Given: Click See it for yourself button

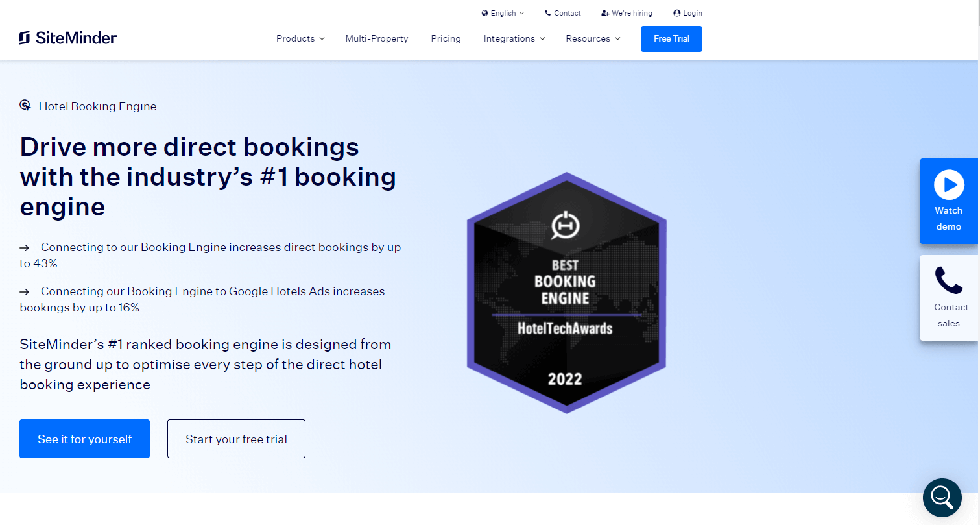Looking at the screenshot, I should tap(84, 439).
